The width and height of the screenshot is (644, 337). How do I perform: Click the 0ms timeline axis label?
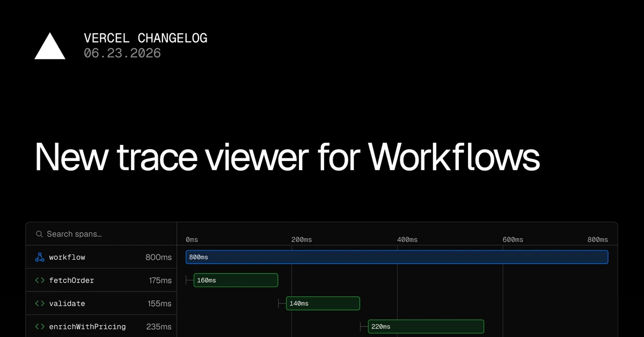[x=192, y=239]
